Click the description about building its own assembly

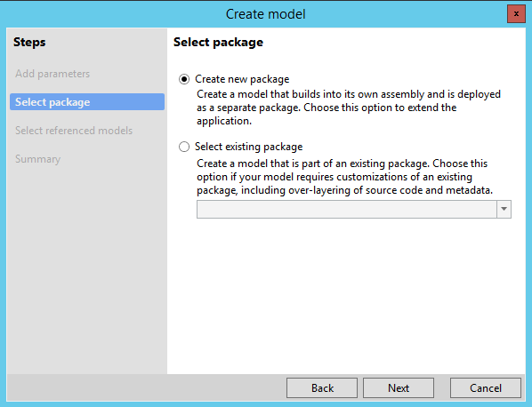(x=349, y=108)
